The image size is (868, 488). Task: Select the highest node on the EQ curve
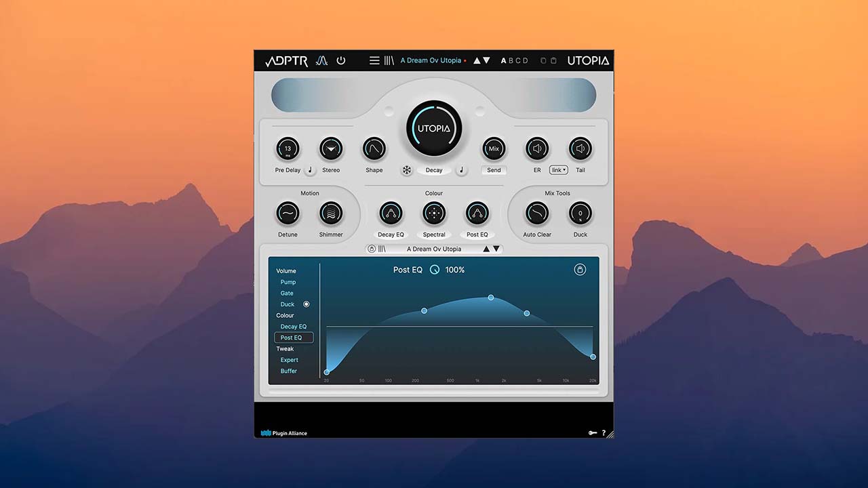pyautogui.click(x=491, y=297)
